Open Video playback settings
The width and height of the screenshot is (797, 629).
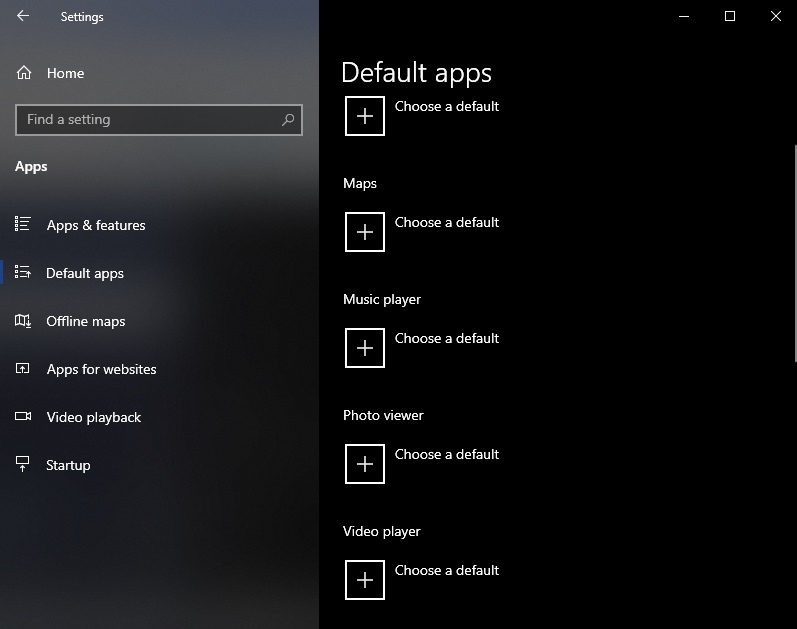coord(94,417)
